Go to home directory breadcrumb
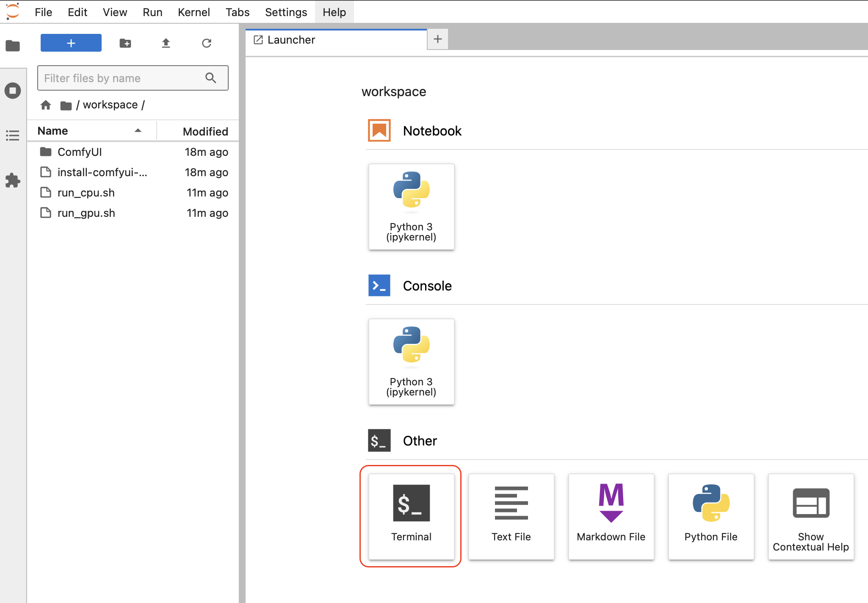This screenshot has width=868, height=603. pos(46,105)
